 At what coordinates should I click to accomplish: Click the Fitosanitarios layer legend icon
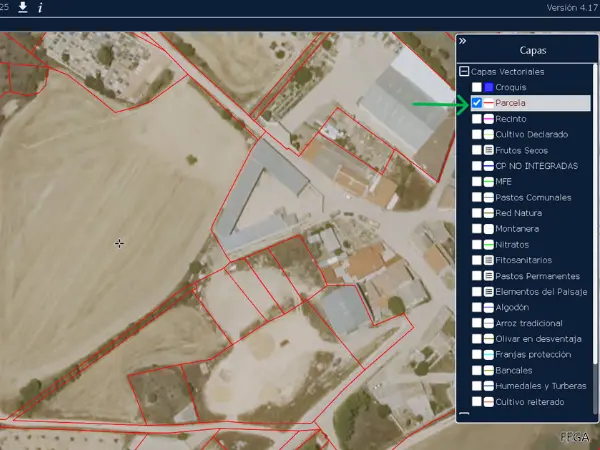(x=489, y=260)
